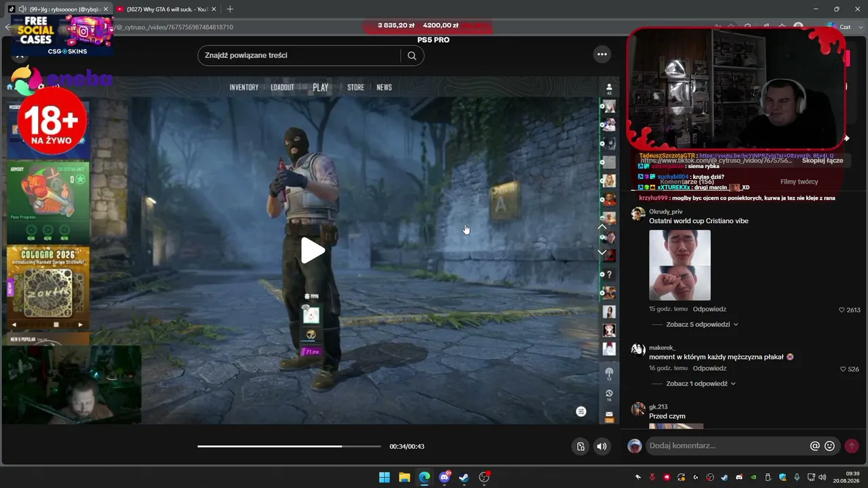Screen dimensions: 868x488
Task: Open the Windows Start menu
Action: click(x=384, y=477)
